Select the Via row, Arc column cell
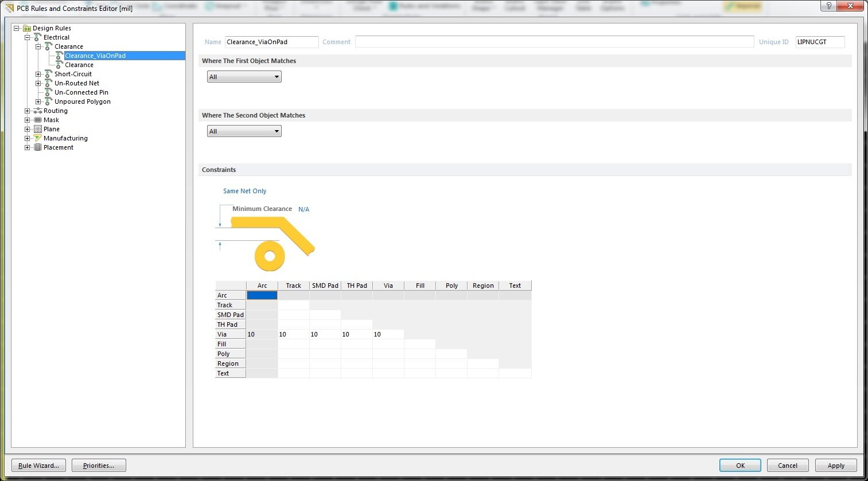The height and width of the screenshot is (481, 868). pos(262,334)
